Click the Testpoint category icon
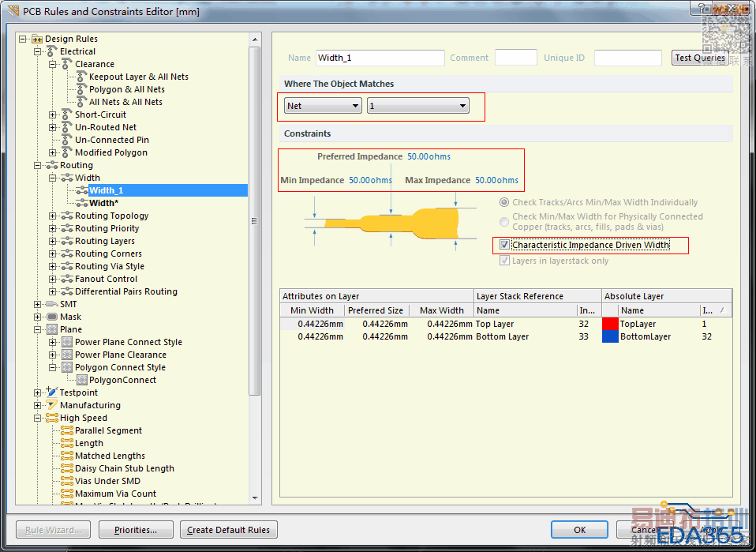The height and width of the screenshot is (552, 756). [x=52, y=392]
